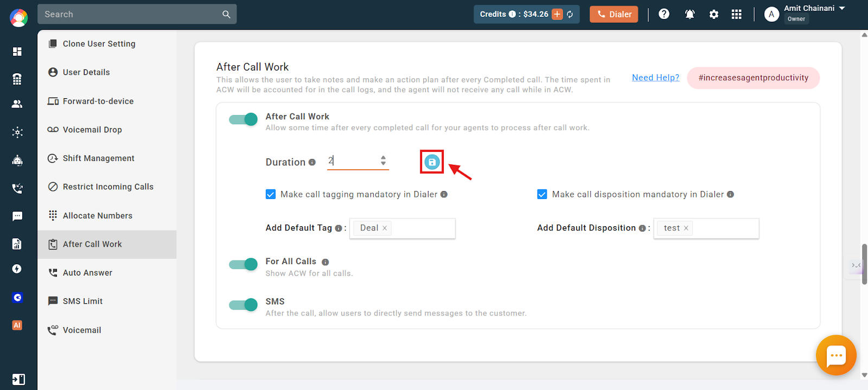868x390 pixels.
Task: Click the save duration icon button
Action: (x=432, y=162)
